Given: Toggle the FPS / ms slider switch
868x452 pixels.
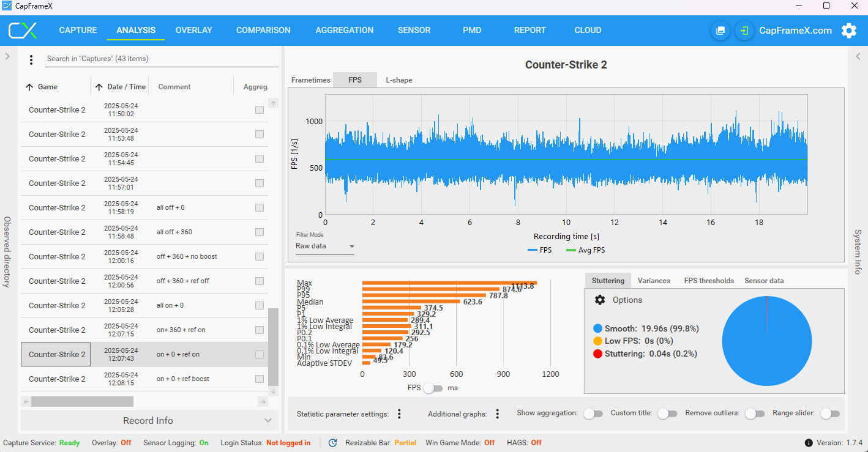Looking at the screenshot, I should (433, 388).
